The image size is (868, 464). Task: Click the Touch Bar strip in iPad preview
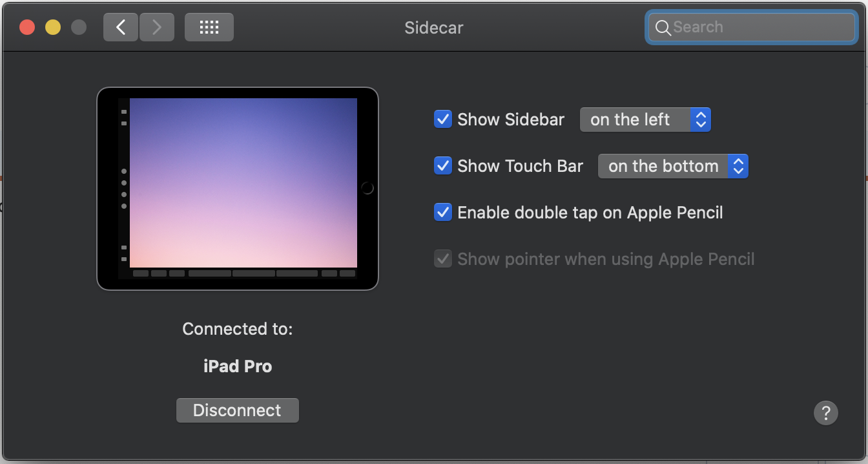coord(243,273)
